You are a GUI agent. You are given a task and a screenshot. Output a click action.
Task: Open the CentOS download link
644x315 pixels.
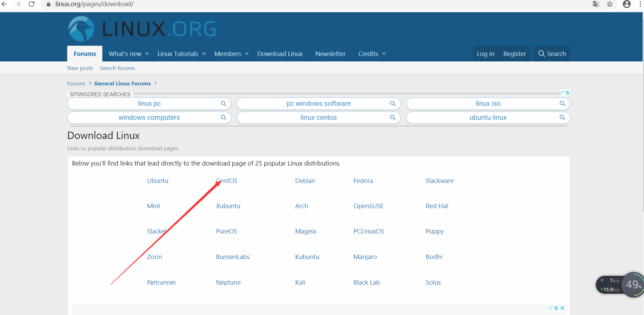pos(227,181)
